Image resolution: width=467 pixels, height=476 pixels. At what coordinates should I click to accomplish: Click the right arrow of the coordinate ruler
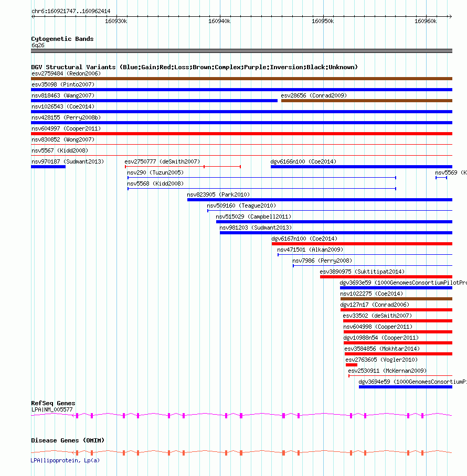tap(450, 16)
